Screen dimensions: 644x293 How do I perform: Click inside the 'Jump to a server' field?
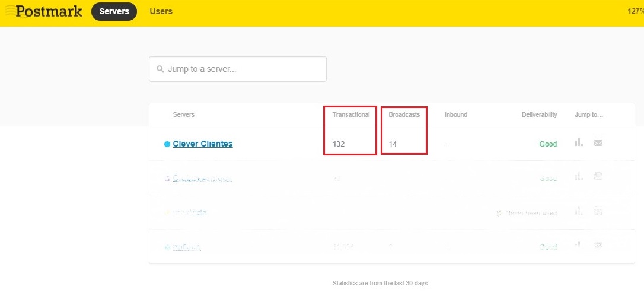pyautogui.click(x=243, y=69)
